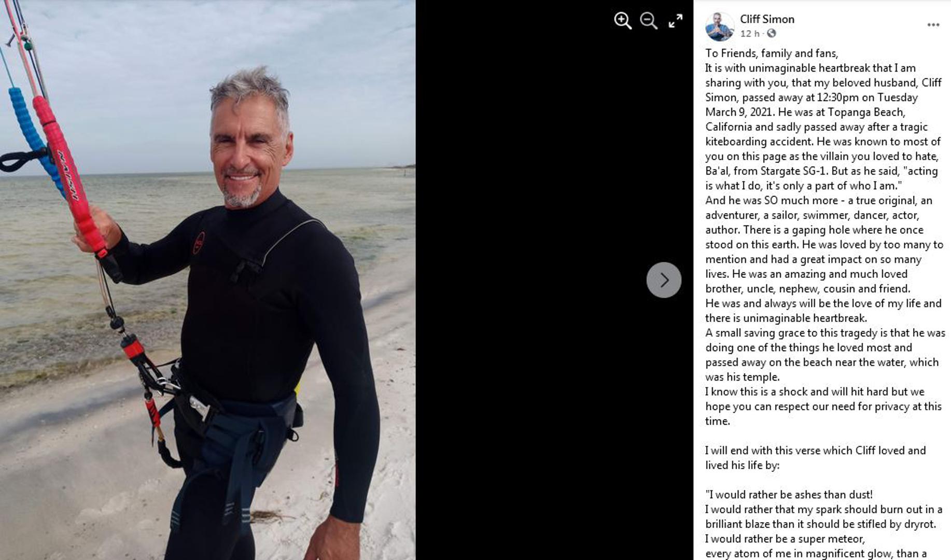Enter fullscreen photo view

(676, 21)
